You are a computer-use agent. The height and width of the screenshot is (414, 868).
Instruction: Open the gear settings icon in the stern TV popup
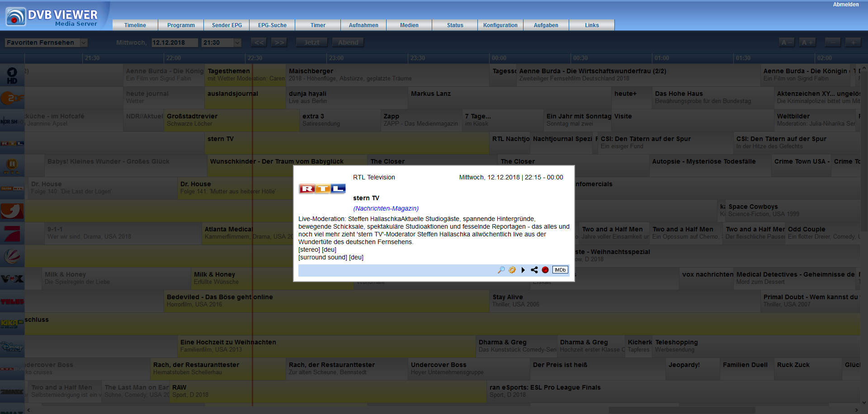coord(512,270)
